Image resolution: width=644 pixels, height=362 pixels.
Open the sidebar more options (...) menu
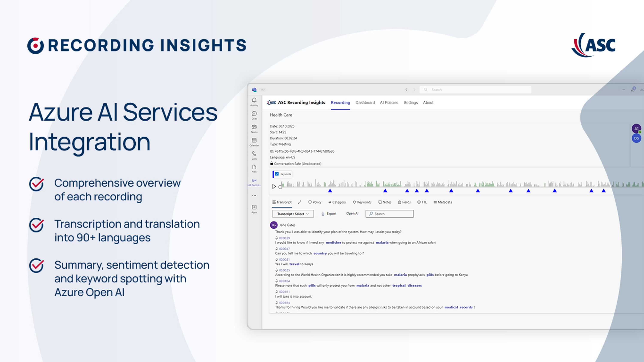pos(254,195)
